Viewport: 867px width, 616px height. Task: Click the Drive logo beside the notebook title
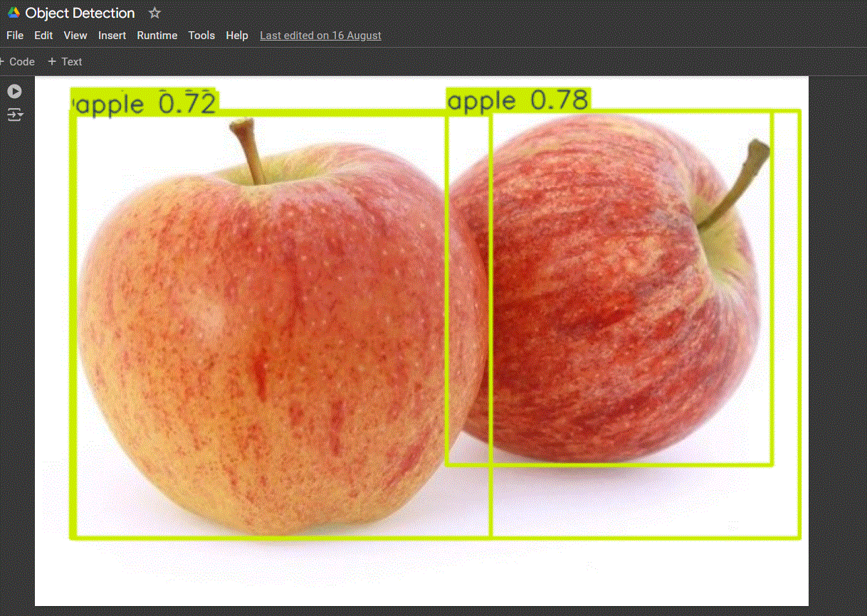[x=12, y=12]
